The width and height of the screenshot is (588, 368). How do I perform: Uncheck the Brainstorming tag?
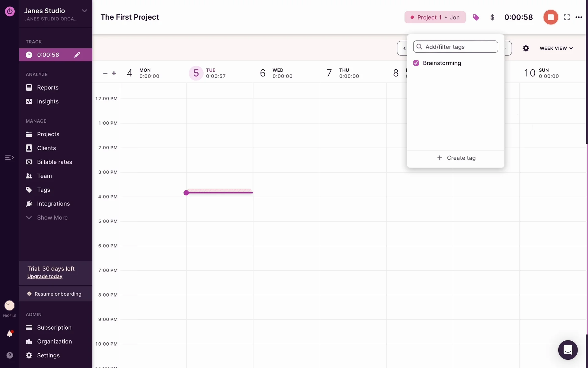point(416,63)
